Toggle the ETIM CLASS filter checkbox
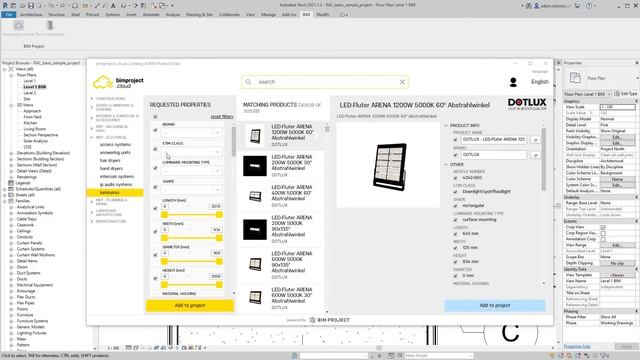The height and width of the screenshot is (360, 640). coord(155,149)
